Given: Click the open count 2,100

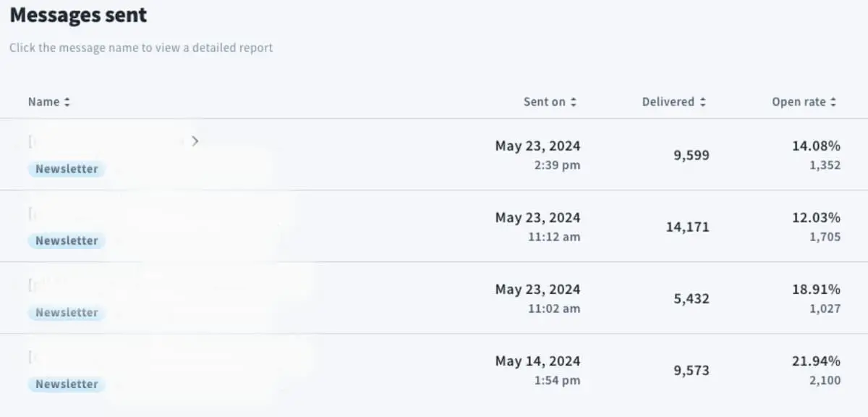Looking at the screenshot, I should pyautogui.click(x=825, y=379).
